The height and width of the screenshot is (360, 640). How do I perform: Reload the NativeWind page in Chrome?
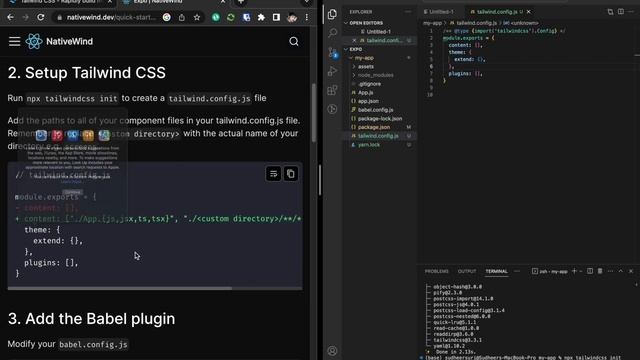[x=40, y=17]
